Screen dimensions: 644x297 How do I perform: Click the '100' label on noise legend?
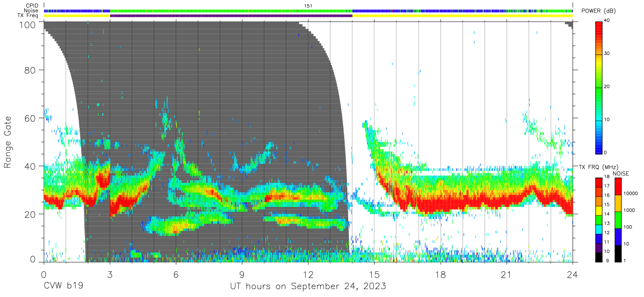click(x=628, y=227)
